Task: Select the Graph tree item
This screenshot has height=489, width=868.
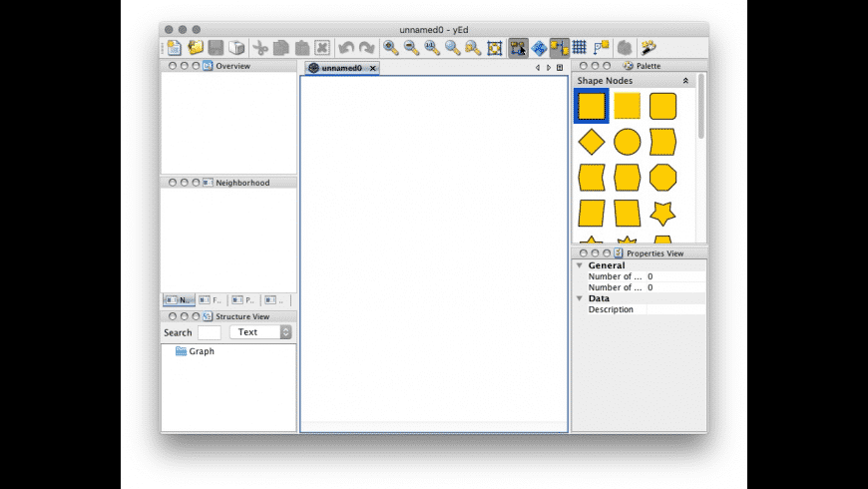Action: pos(195,351)
